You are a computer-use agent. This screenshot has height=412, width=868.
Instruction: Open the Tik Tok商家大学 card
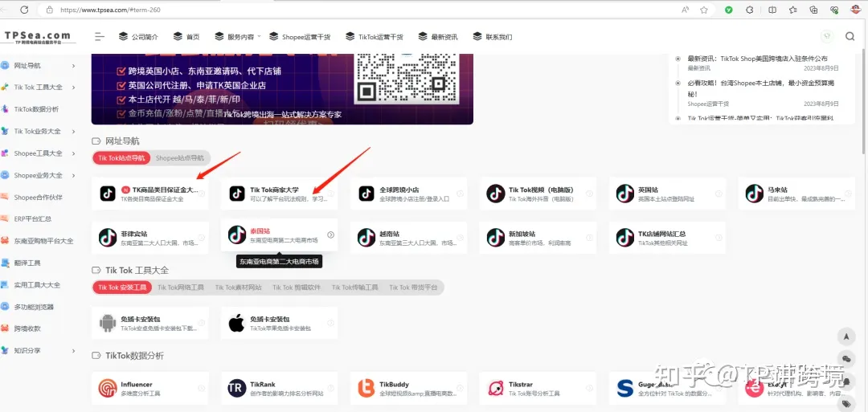pyautogui.click(x=279, y=193)
